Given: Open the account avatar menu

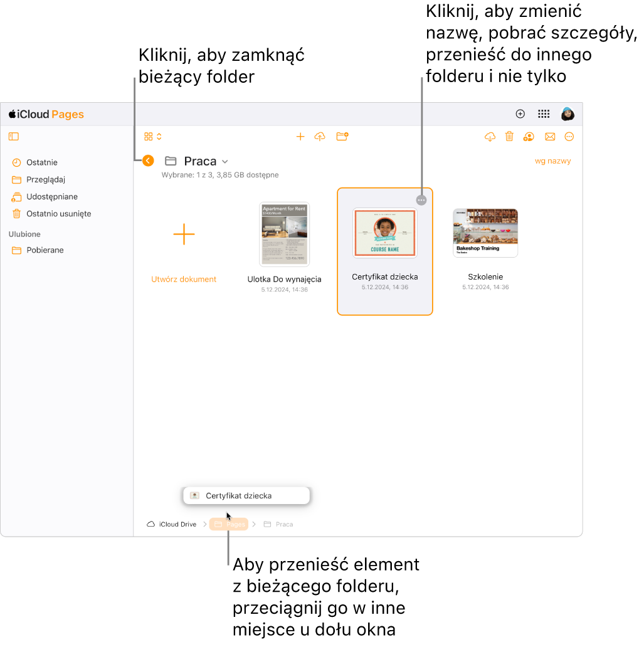Looking at the screenshot, I should (567, 114).
